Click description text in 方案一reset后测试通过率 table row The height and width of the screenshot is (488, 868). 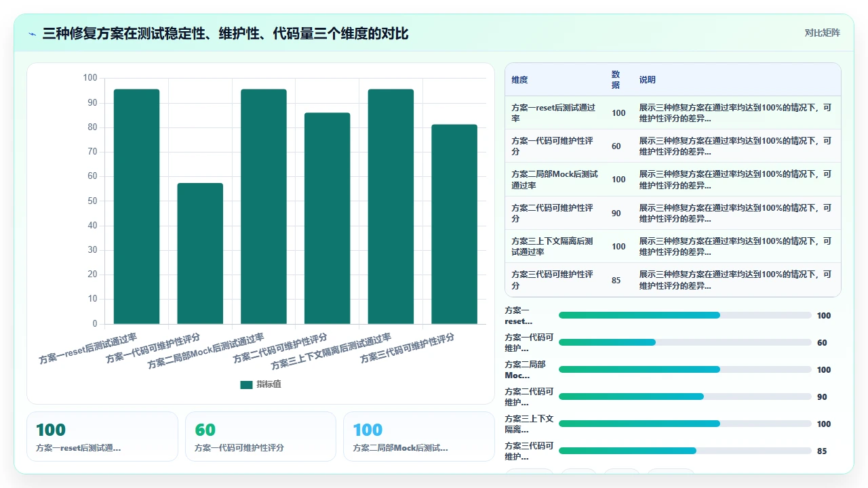(x=735, y=113)
